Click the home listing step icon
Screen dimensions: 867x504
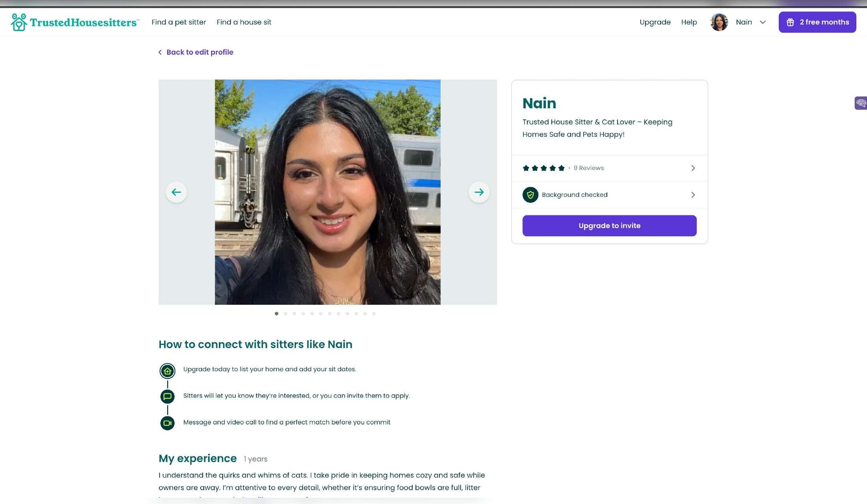pyautogui.click(x=167, y=371)
